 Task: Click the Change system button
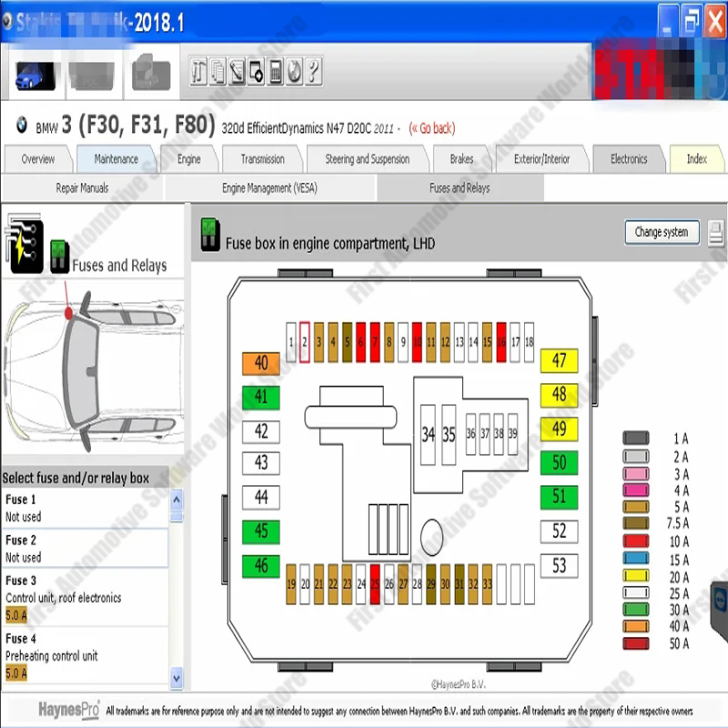pos(662,232)
